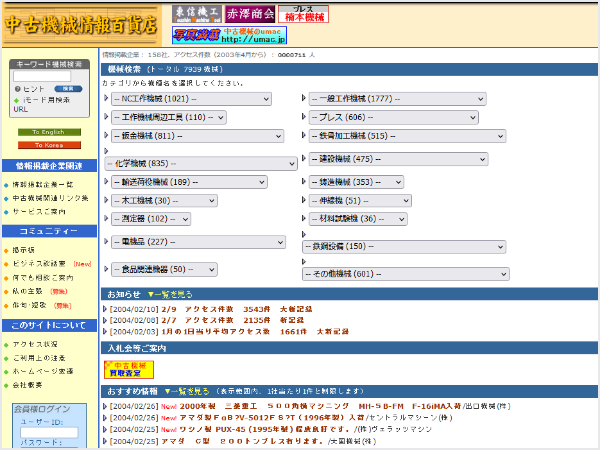Open 三菱重工 500角横マシニング listing
This screenshot has width=600, height=450.
(320, 406)
